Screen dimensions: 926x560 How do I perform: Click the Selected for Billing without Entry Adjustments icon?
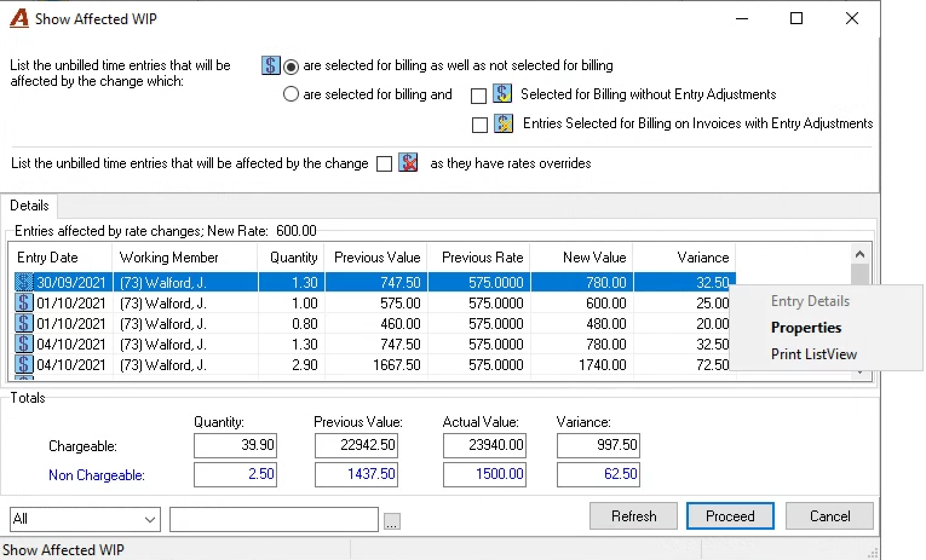click(502, 94)
